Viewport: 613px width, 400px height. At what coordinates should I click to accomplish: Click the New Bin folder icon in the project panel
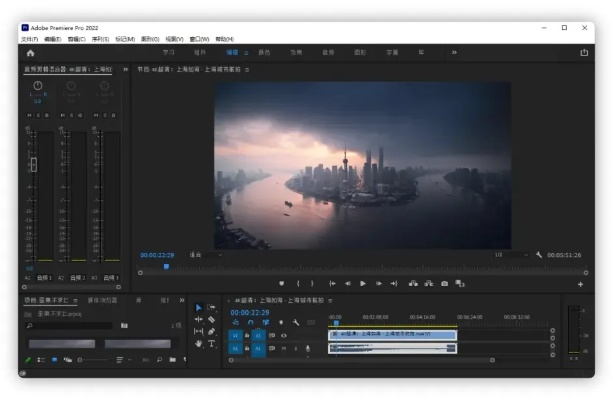tap(173, 359)
